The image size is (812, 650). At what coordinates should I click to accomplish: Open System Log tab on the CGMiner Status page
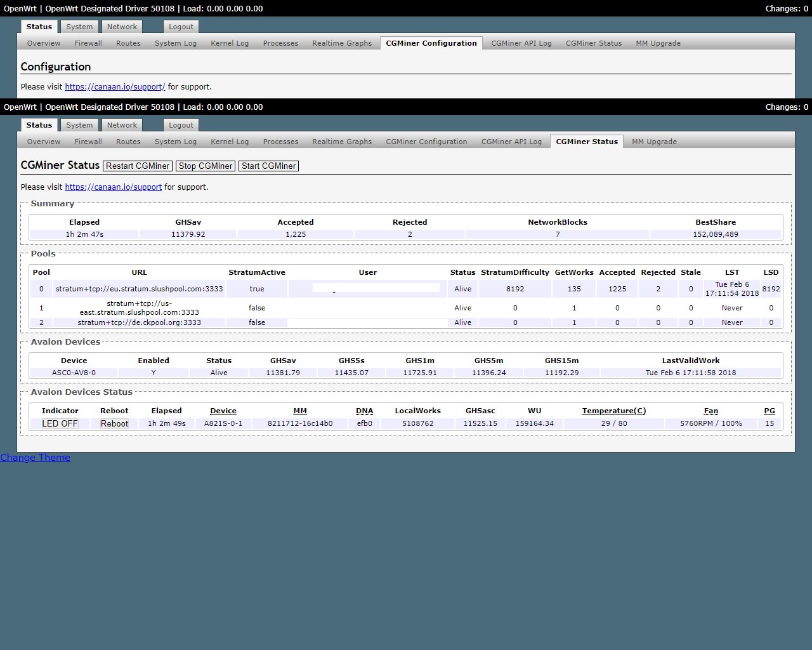pyautogui.click(x=176, y=142)
